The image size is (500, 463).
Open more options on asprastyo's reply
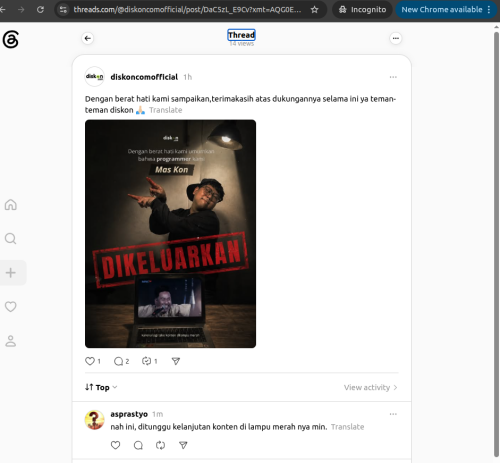[393, 414]
